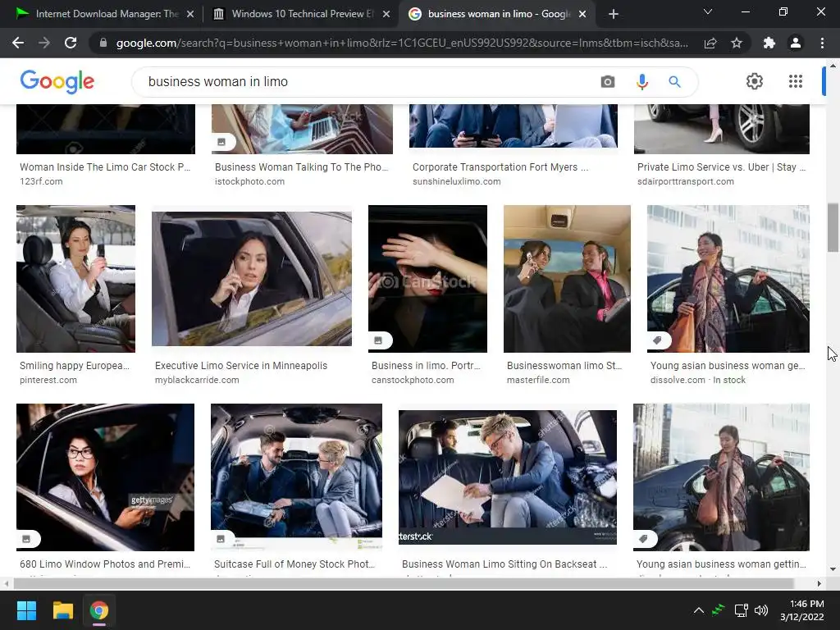The image size is (840, 630).
Task: Open Chrome three-dot menu
Action: [822, 43]
